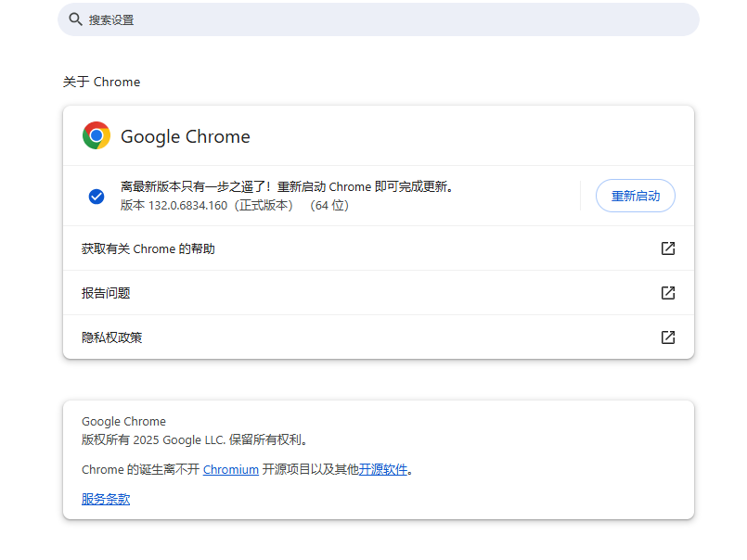Select the 报告问题 row text
The width and height of the screenshot is (747, 560).
coord(106,293)
